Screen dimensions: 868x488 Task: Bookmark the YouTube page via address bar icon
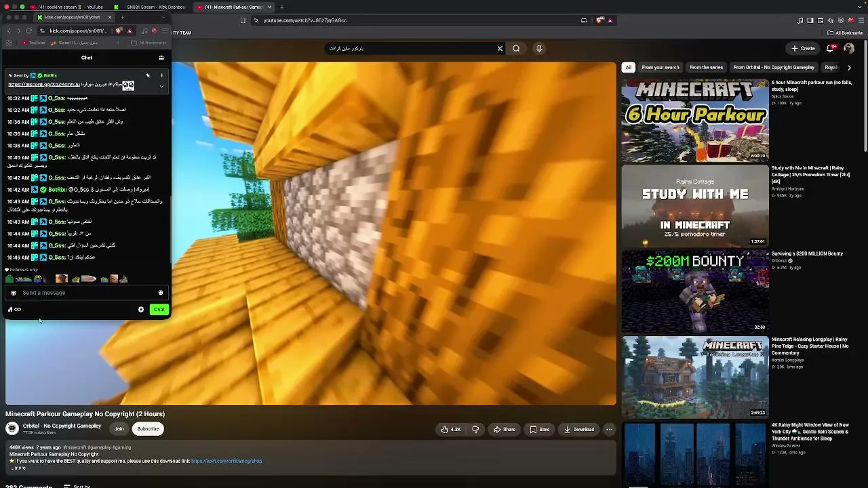(x=243, y=20)
